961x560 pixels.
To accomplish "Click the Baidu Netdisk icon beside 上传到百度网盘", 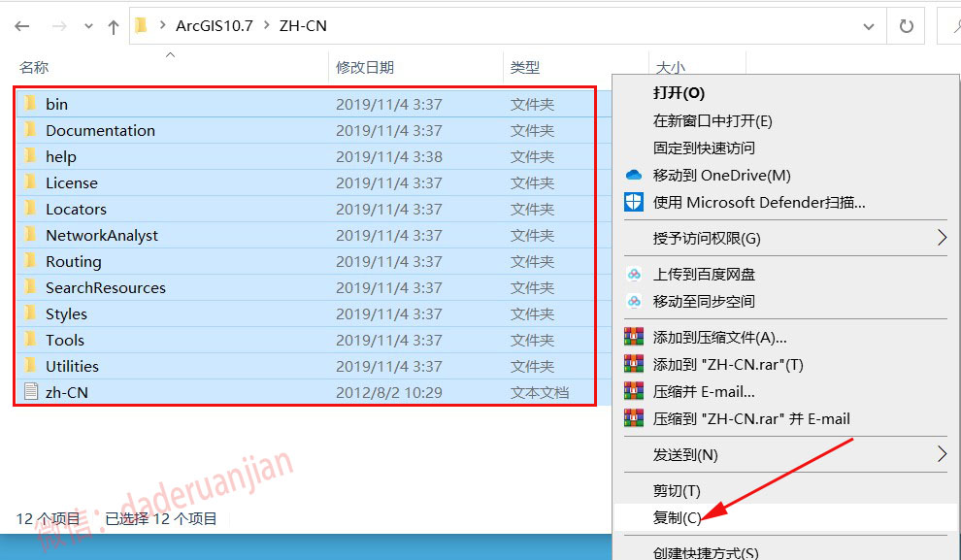I will pyautogui.click(x=634, y=274).
